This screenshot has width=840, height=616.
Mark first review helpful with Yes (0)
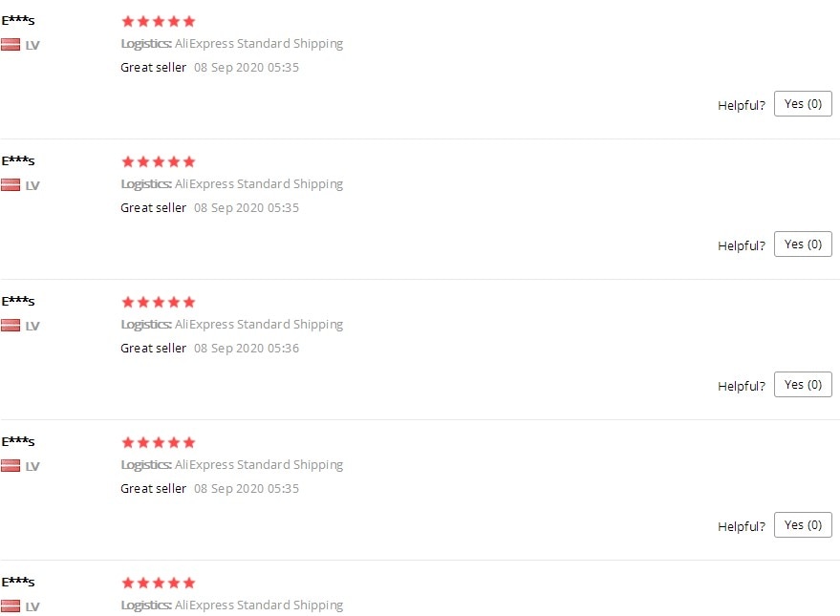803,104
